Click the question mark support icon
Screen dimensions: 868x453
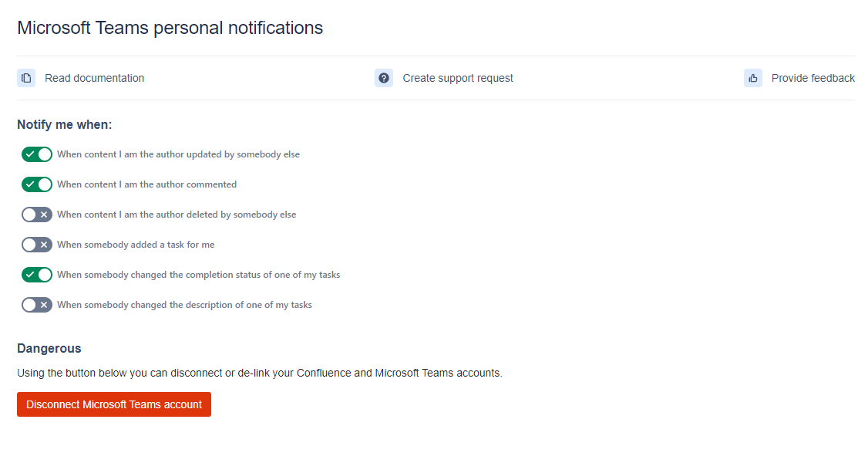384,78
